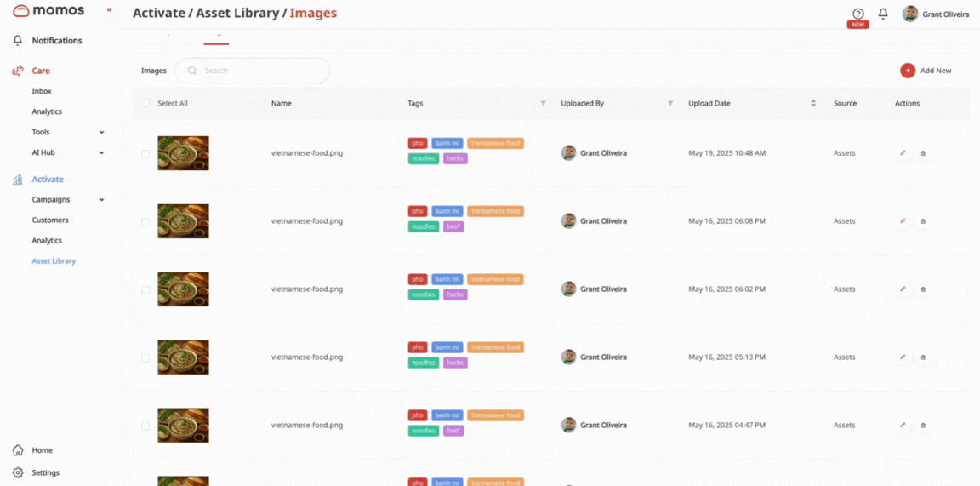980x486 pixels.
Task: Delete image uploaded May 19 10:48 AM
Action: (923, 153)
